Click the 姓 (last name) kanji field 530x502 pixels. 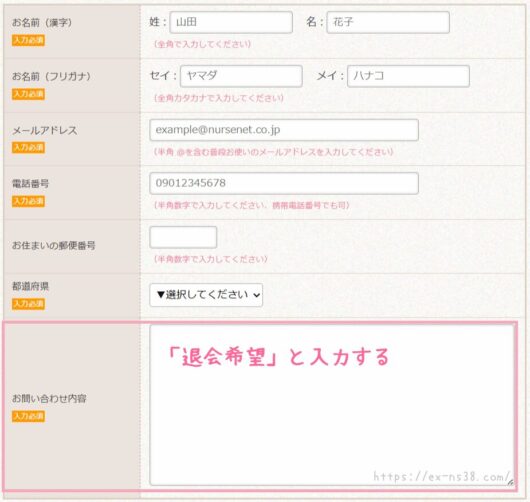(231, 22)
